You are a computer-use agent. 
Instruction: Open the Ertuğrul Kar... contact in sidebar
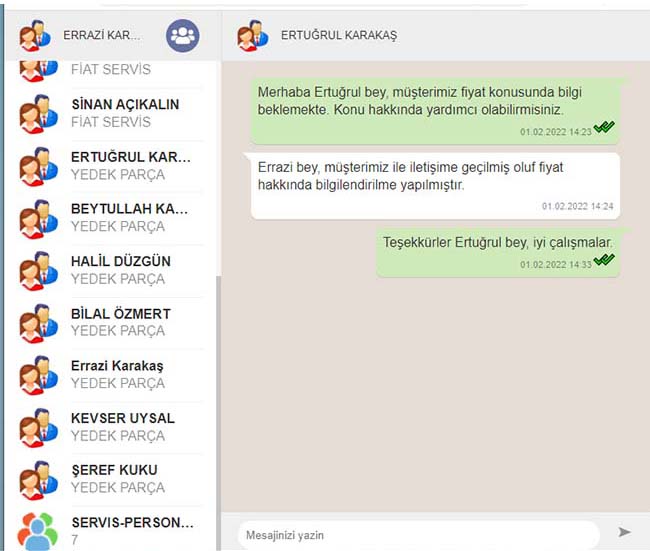click(x=129, y=165)
